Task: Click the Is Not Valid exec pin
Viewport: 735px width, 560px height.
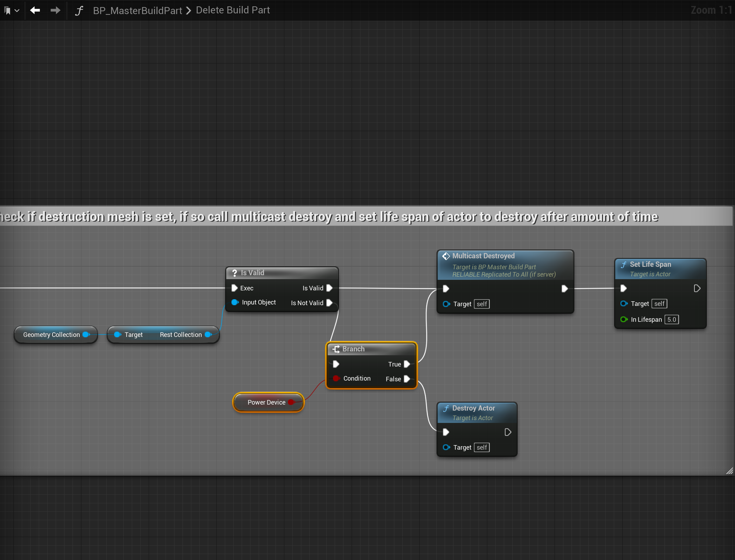Action: pos(329,303)
